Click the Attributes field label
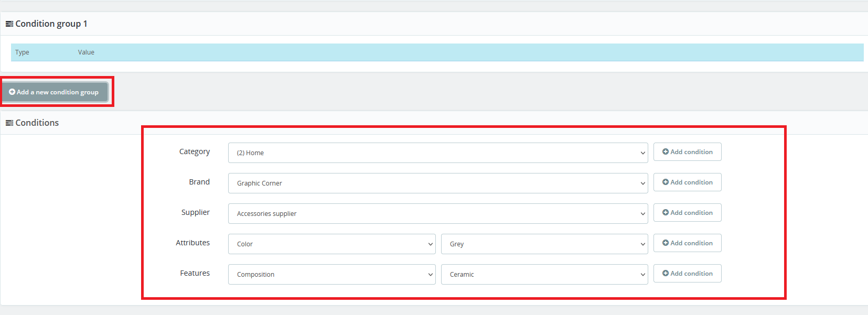 tap(192, 243)
